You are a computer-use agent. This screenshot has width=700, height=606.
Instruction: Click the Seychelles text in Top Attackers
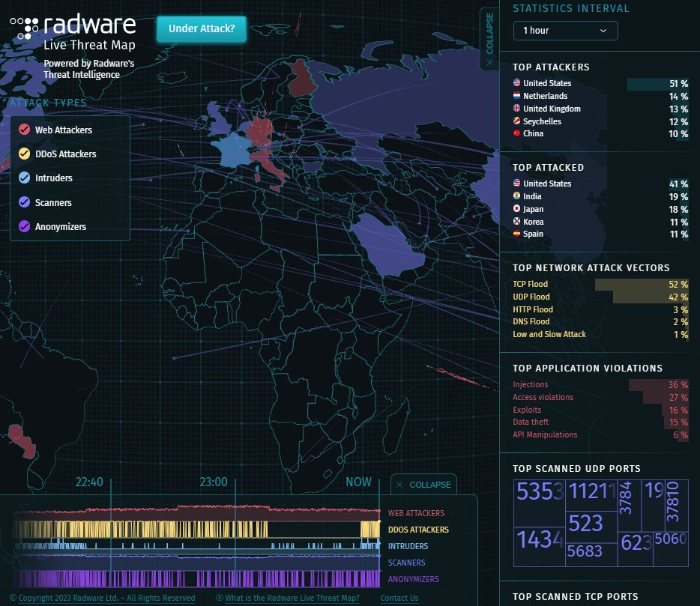click(542, 121)
